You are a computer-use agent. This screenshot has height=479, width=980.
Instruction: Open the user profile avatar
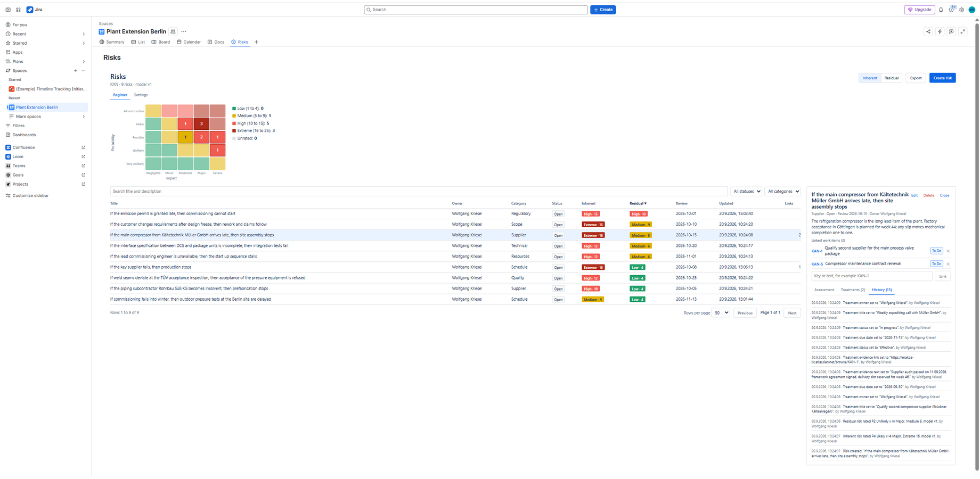pos(971,10)
